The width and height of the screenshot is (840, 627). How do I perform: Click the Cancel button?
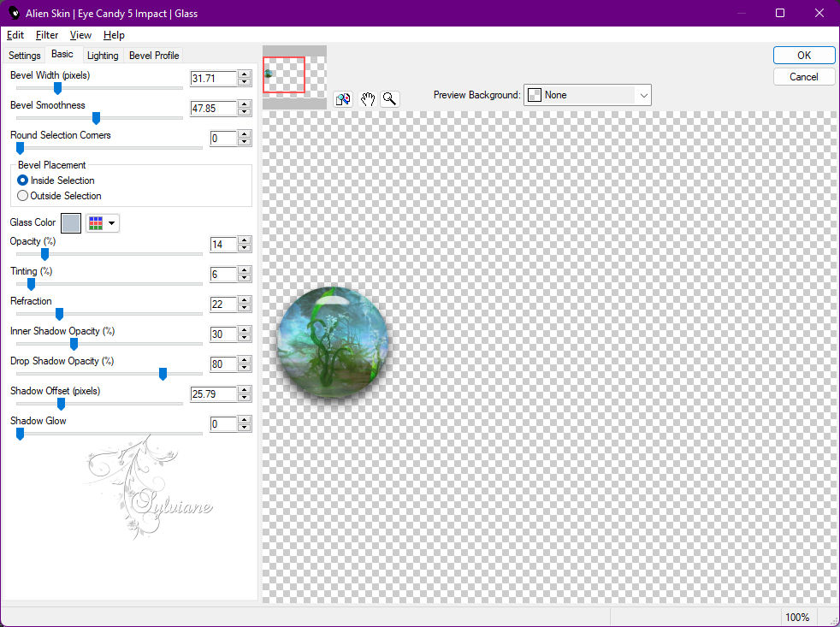(803, 77)
